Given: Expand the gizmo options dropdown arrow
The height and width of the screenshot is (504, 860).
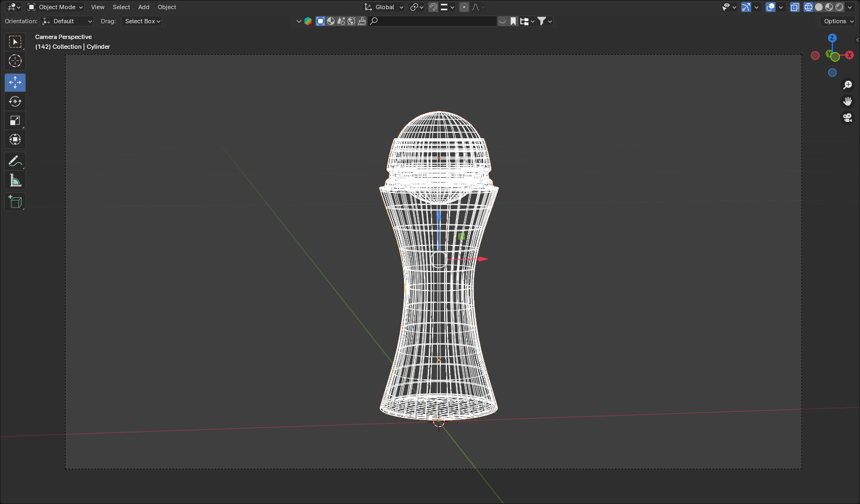Looking at the screenshot, I should 756,7.
